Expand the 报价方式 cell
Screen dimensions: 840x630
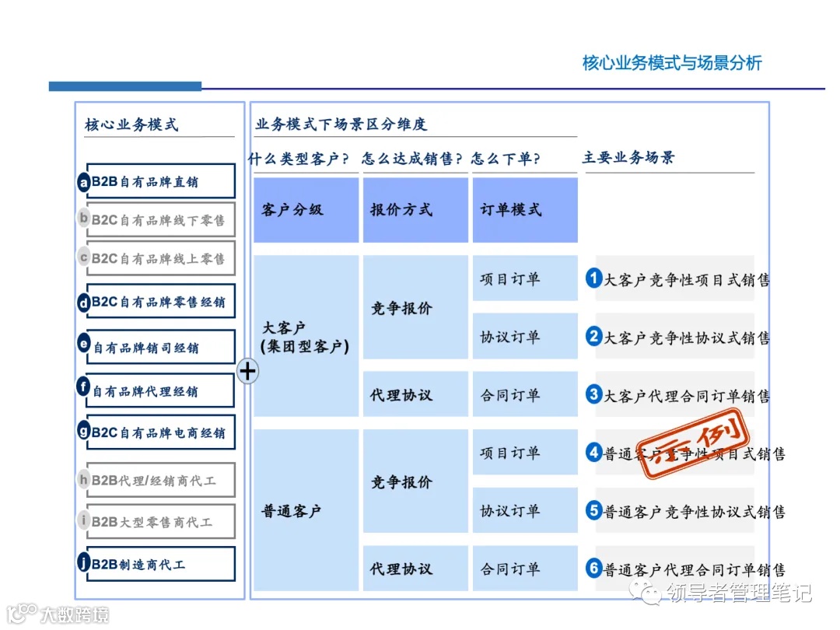[415, 209]
